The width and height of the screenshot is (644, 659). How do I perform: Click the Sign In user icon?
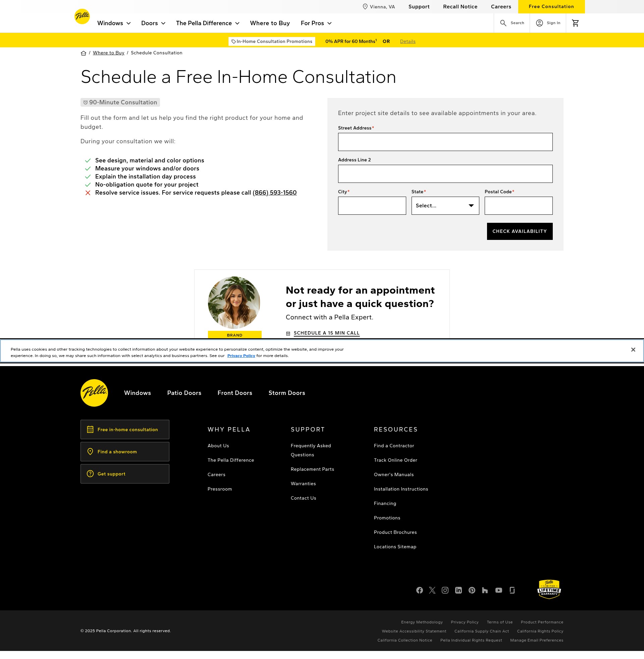539,23
